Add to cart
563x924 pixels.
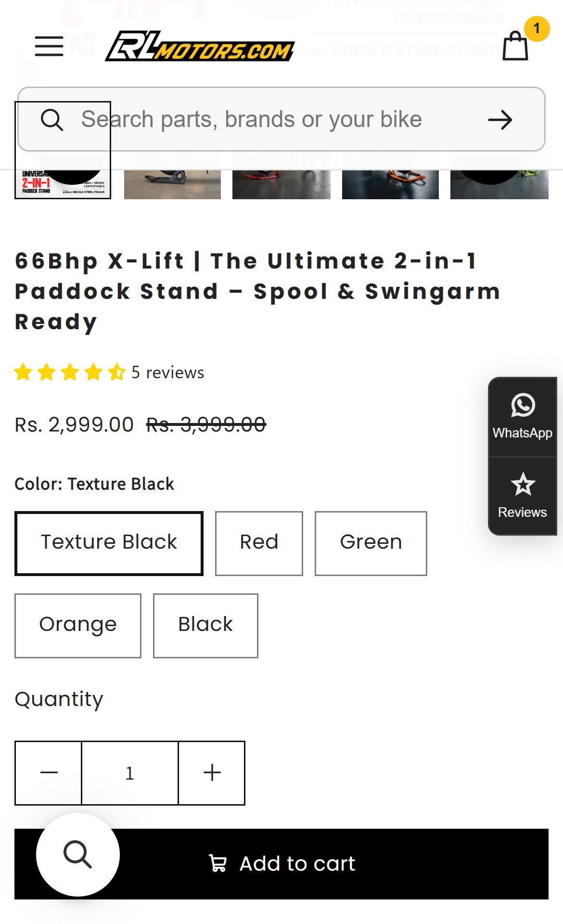(281, 864)
